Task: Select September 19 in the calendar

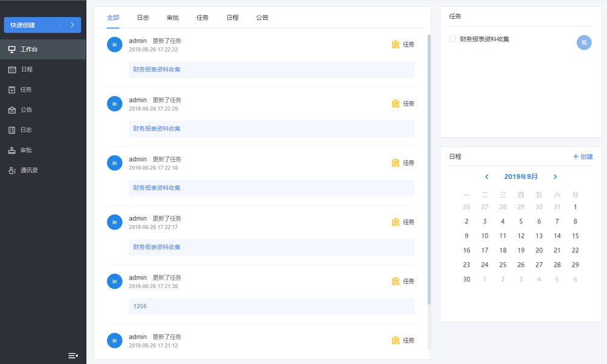Action: click(521, 251)
